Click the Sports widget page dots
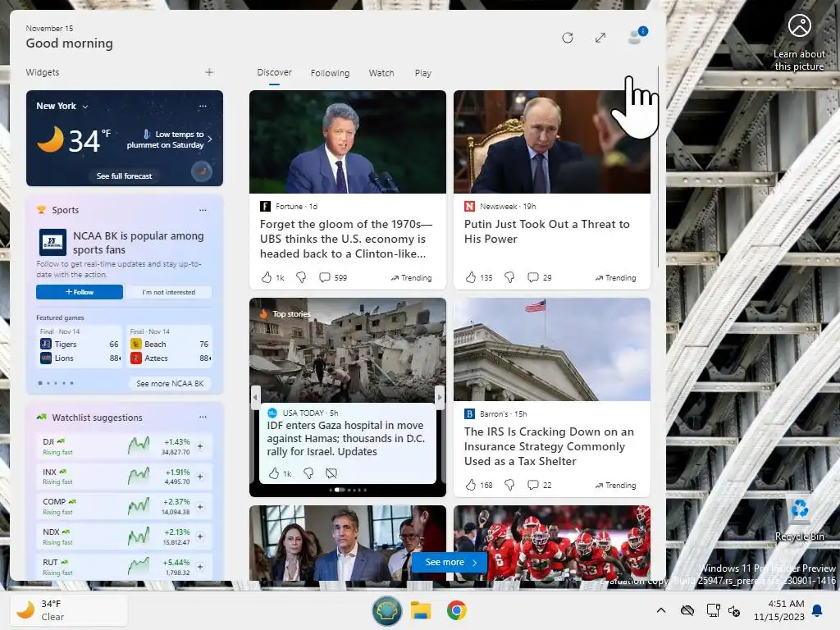Image resolution: width=840 pixels, height=630 pixels. tap(56, 383)
